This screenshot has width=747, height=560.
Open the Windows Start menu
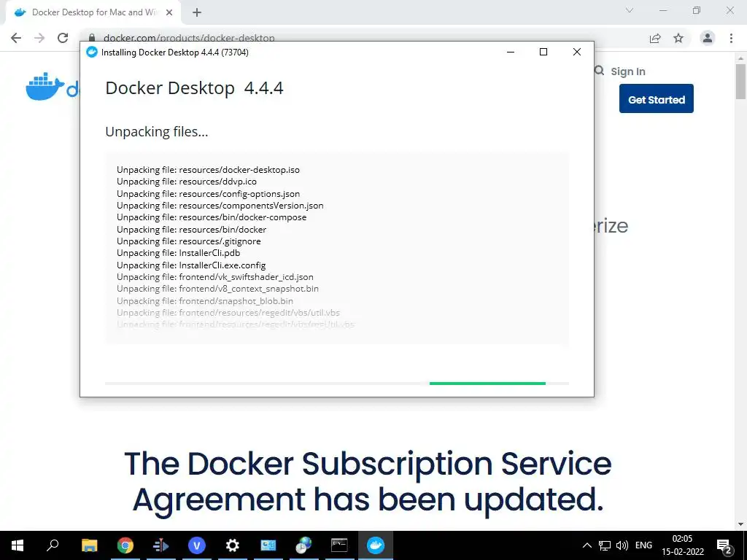pos(18,545)
